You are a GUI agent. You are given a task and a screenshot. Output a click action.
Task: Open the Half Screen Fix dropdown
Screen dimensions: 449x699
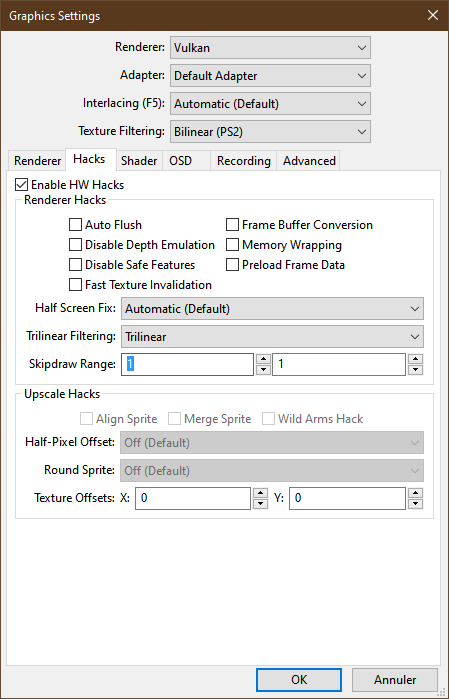point(272,308)
